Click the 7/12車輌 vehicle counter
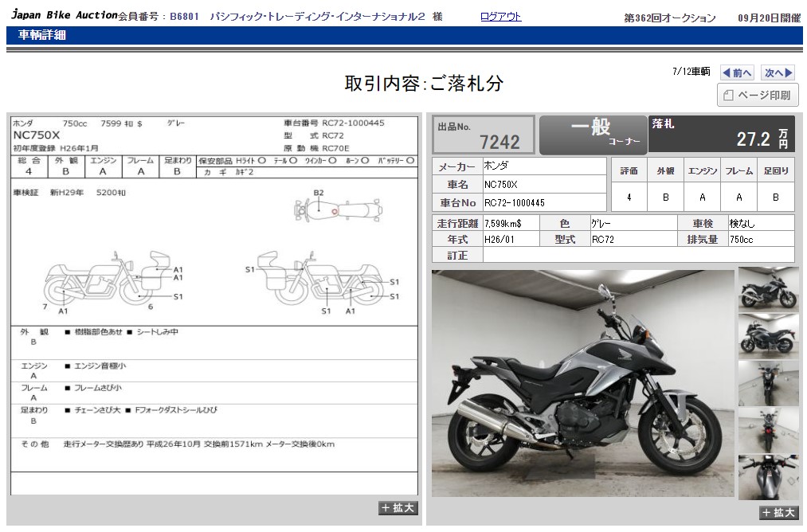 tap(691, 72)
